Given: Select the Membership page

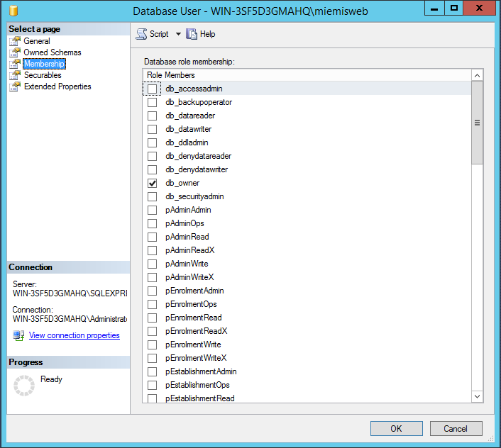Looking at the screenshot, I should point(43,64).
